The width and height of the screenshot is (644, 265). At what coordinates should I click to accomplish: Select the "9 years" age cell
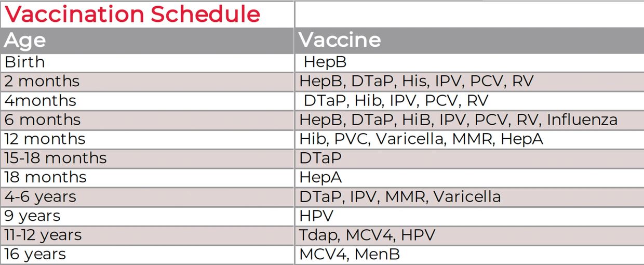pyautogui.click(x=32, y=216)
